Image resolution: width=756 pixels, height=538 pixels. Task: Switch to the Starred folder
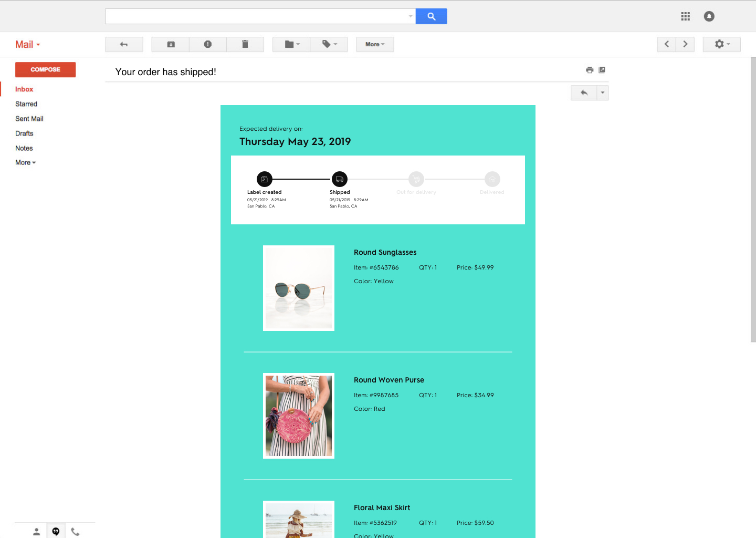point(26,104)
